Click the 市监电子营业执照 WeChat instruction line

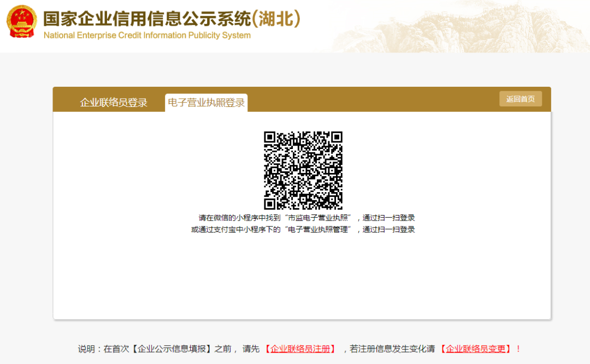(x=306, y=218)
